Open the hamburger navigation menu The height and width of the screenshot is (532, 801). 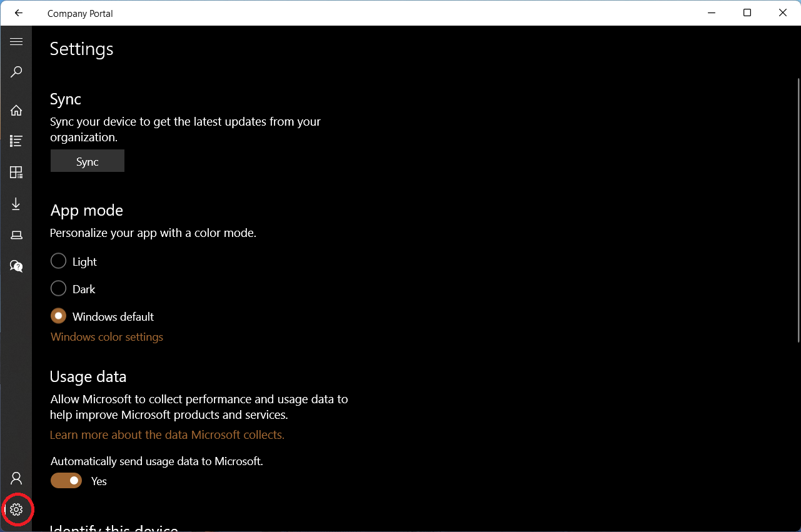point(16,42)
